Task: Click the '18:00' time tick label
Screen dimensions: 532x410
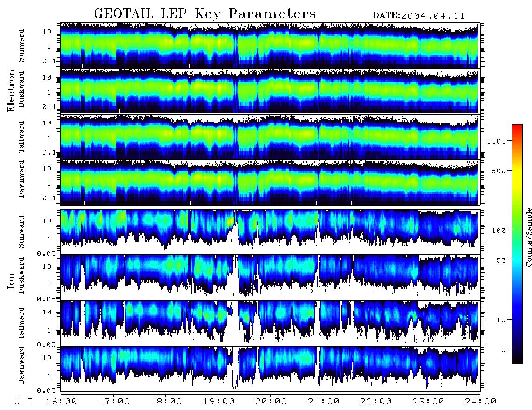Action: click(x=167, y=402)
